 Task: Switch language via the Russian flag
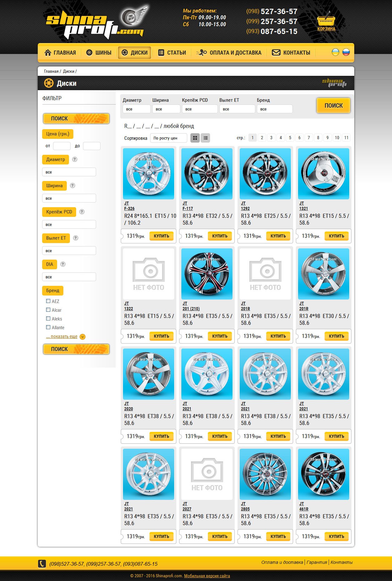coord(346,52)
